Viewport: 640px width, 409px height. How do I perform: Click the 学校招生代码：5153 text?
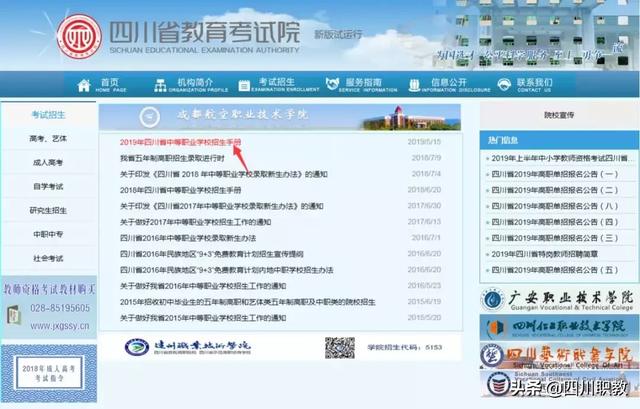point(404,347)
